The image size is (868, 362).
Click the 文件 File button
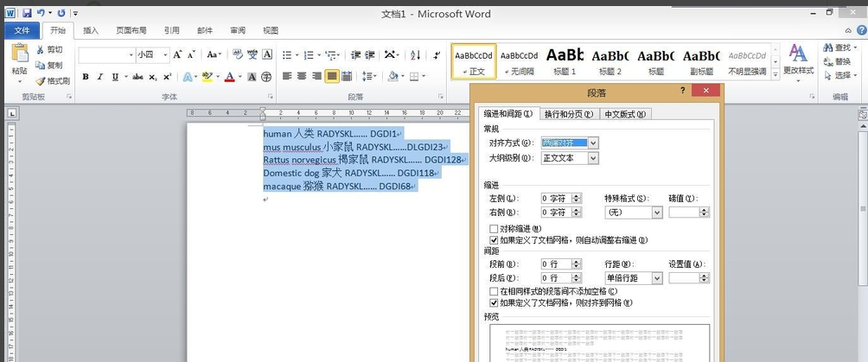click(22, 30)
